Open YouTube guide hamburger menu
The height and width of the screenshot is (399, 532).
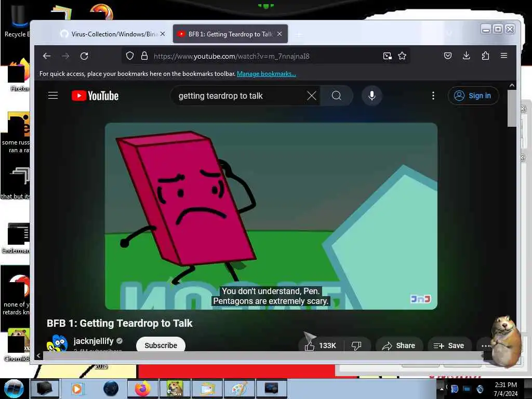point(53,96)
